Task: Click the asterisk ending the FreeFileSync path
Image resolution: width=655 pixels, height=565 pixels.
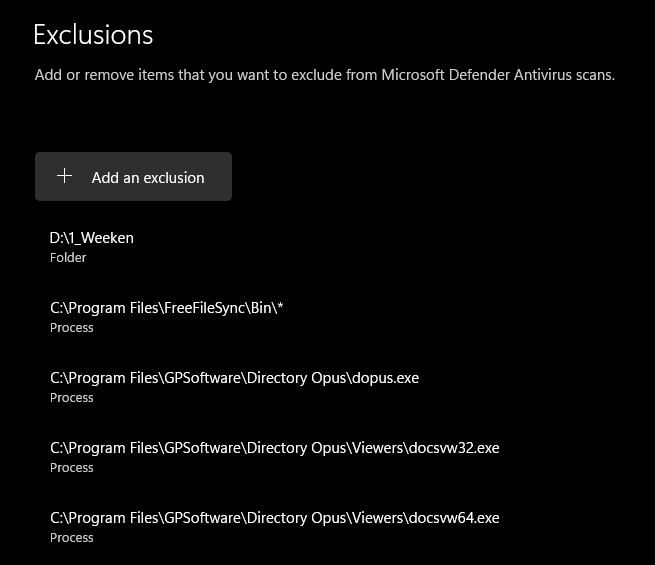Action: coord(280,306)
